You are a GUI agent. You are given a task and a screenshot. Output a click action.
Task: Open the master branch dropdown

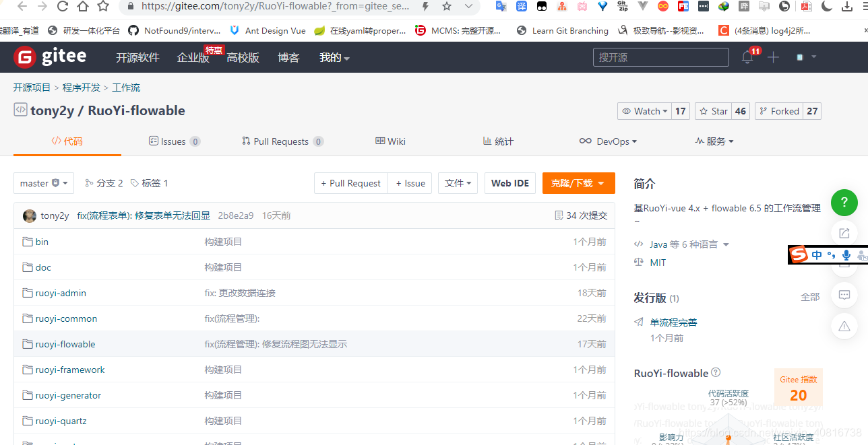pos(44,183)
